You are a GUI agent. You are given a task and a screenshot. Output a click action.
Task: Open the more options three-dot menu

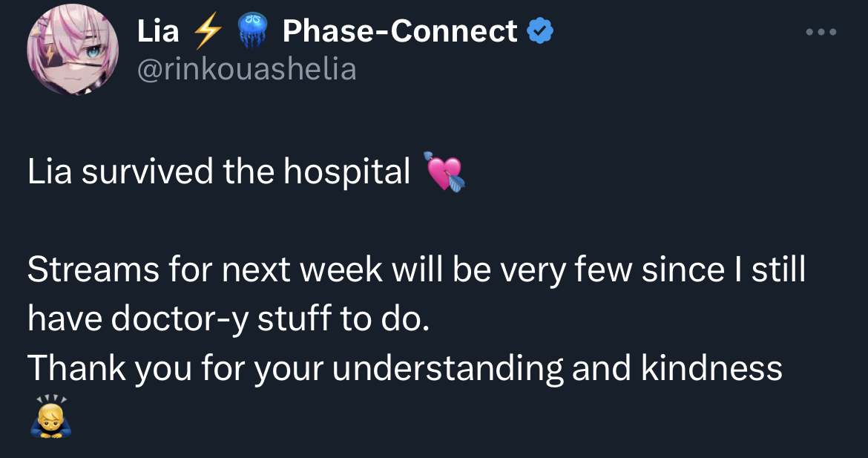click(821, 32)
